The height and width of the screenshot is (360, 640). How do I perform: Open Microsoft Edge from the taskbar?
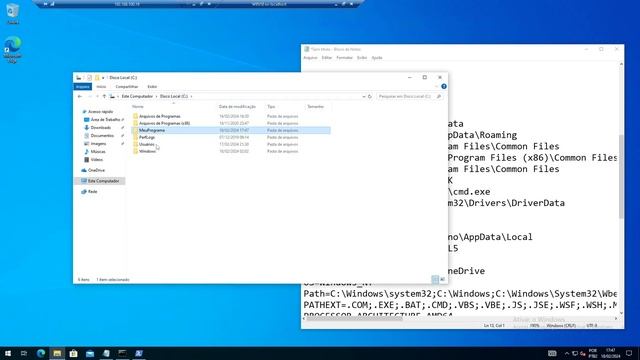(41, 353)
